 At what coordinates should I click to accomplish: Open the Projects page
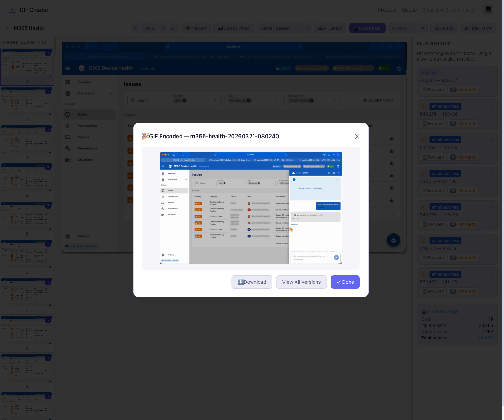(387, 10)
